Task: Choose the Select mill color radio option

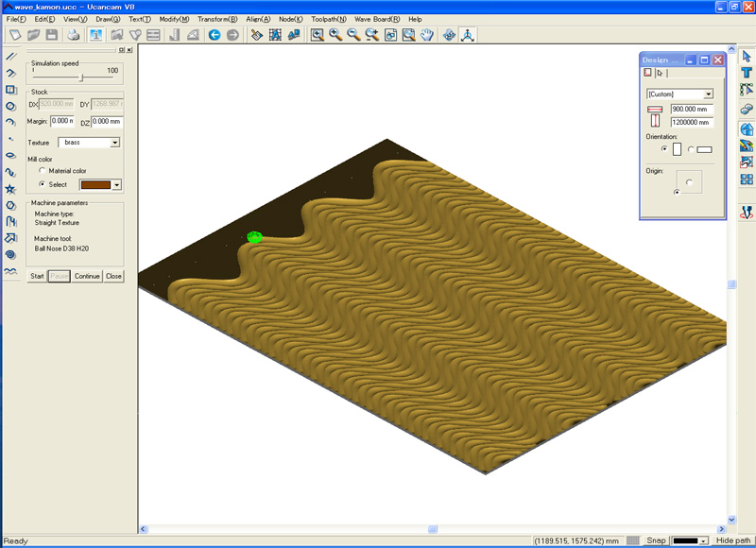Action: point(42,184)
